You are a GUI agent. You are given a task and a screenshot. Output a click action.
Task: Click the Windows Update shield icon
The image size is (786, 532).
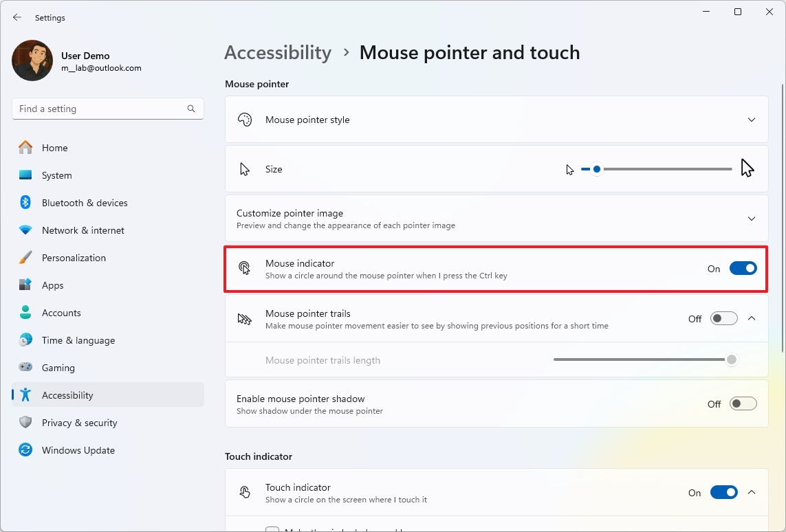25,450
